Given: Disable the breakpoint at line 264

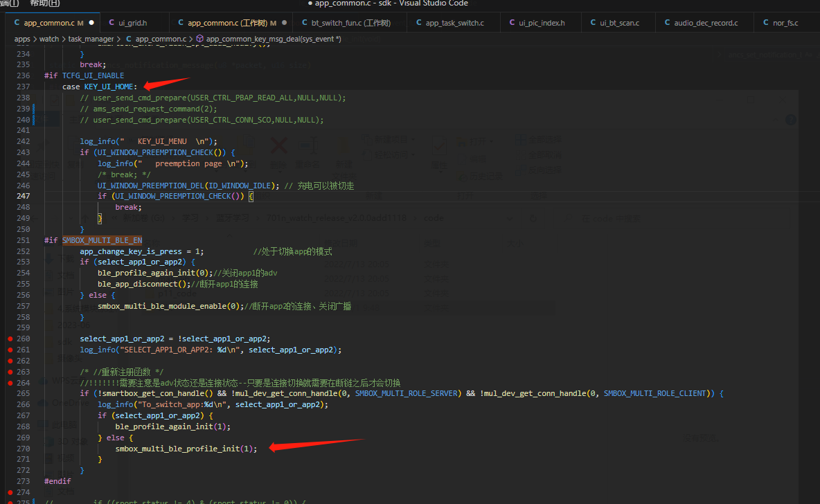Looking at the screenshot, I should [x=10, y=383].
